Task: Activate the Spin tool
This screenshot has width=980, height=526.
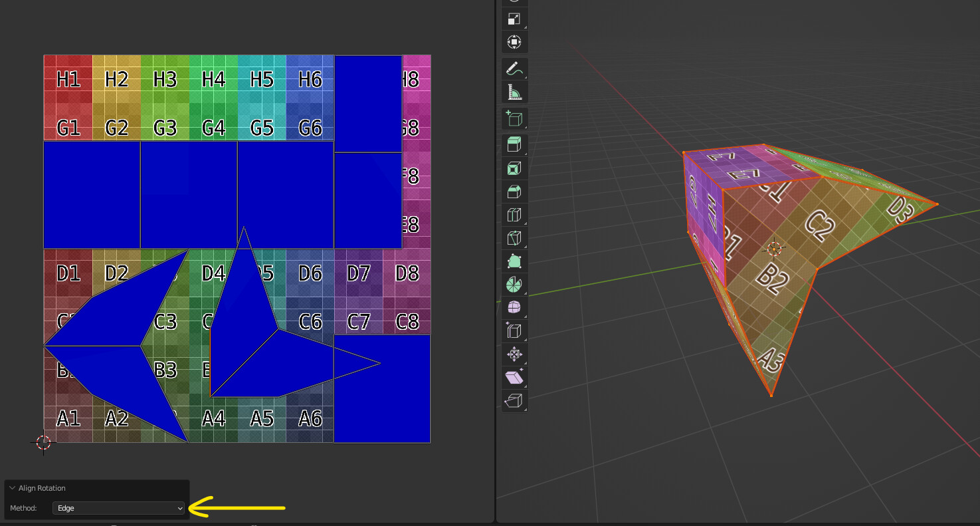Action: [x=514, y=285]
